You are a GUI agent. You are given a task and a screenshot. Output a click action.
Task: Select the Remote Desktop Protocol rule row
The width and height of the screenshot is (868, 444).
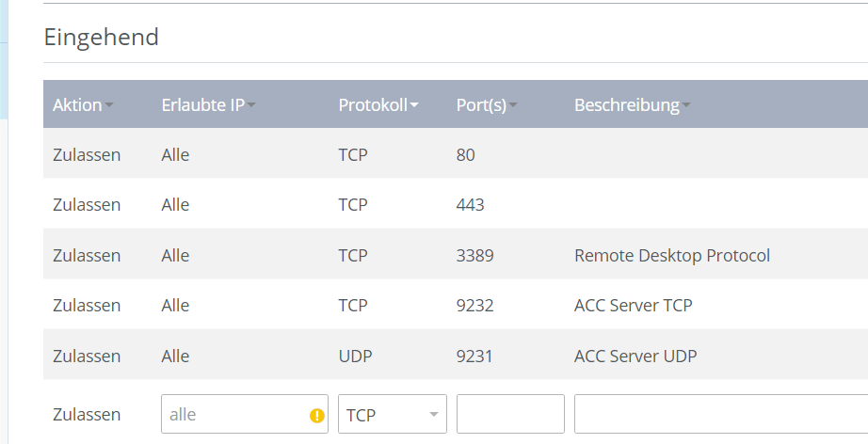click(456, 256)
